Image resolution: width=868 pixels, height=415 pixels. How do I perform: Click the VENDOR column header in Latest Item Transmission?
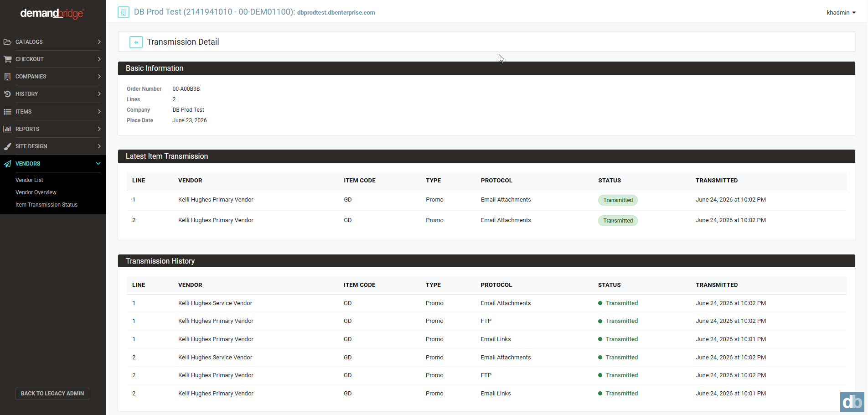tap(190, 181)
